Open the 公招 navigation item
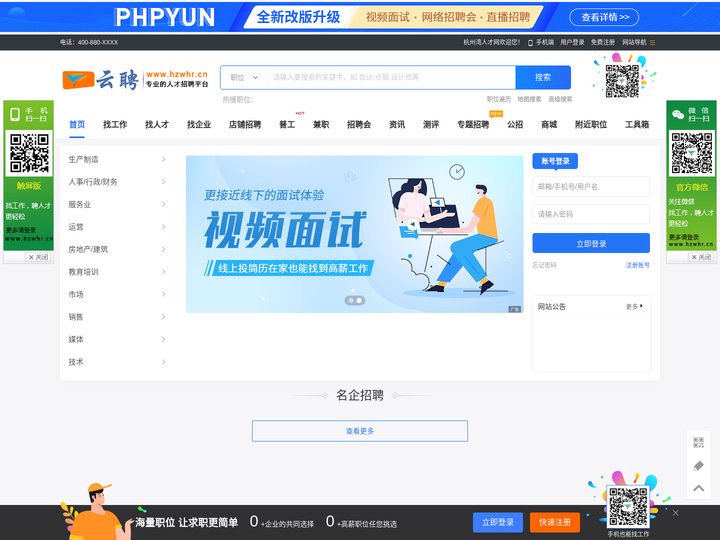The image size is (720, 540). click(515, 124)
